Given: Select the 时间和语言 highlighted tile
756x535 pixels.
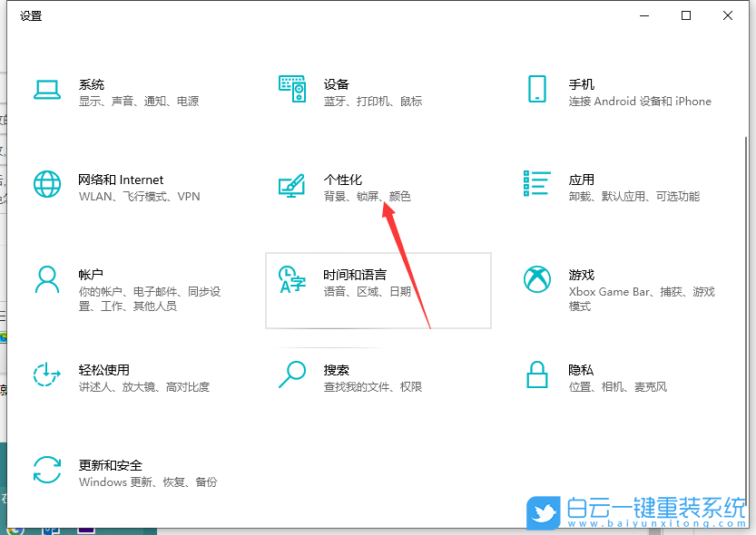Looking at the screenshot, I should [x=378, y=290].
